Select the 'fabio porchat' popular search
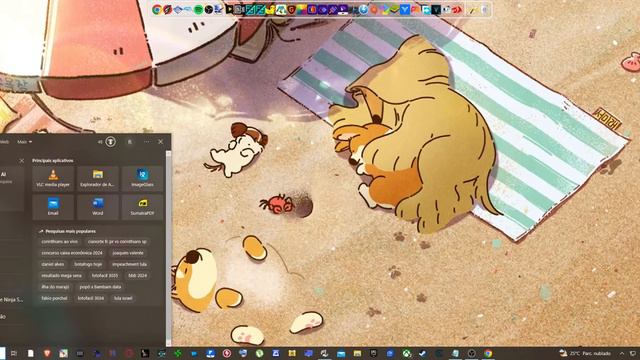Image resolution: width=640 pixels, height=360 pixels. pyautogui.click(x=54, y=298)
